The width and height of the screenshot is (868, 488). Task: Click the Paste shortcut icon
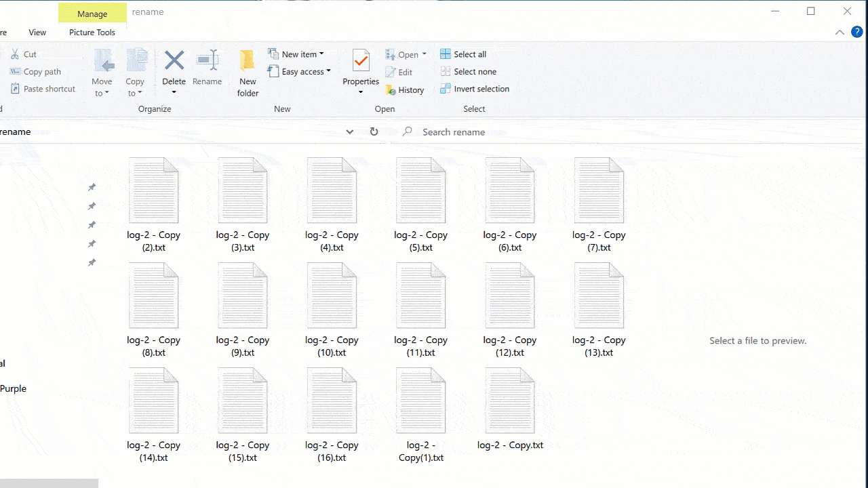[15, 89]
